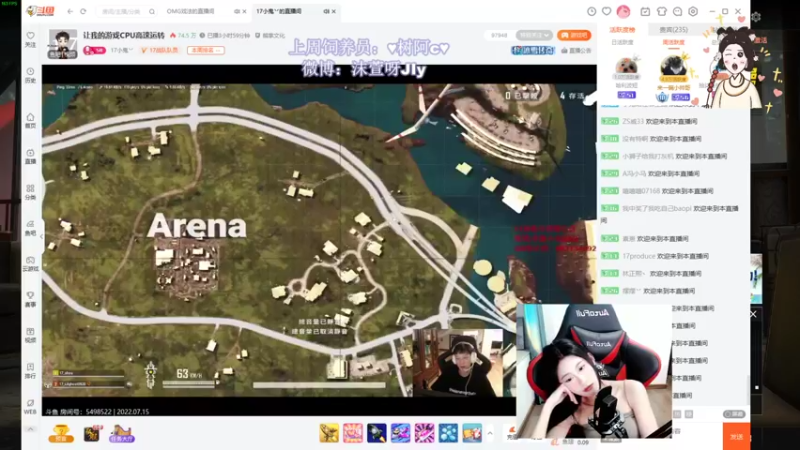Click the streamer avatar thumbnail
This screenshot has height=450, width=800.
click(62, 44)
